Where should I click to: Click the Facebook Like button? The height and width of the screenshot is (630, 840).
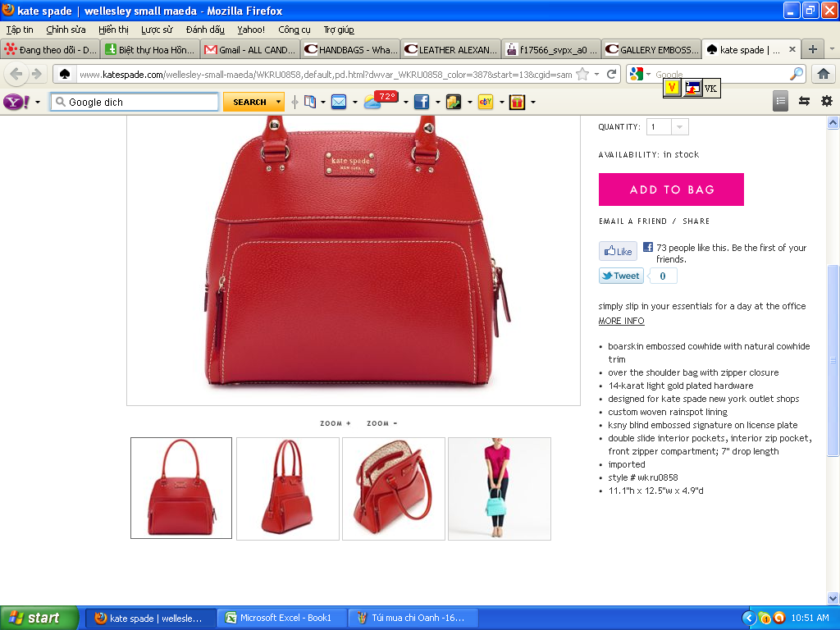tap(618, 251)
